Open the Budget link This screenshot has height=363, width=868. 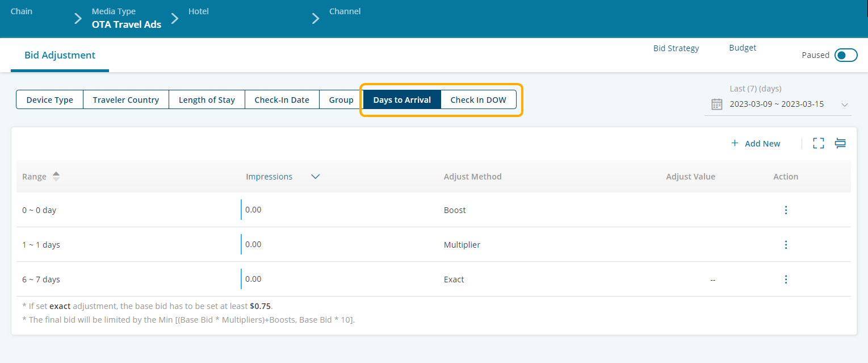[x=743, y=48]
